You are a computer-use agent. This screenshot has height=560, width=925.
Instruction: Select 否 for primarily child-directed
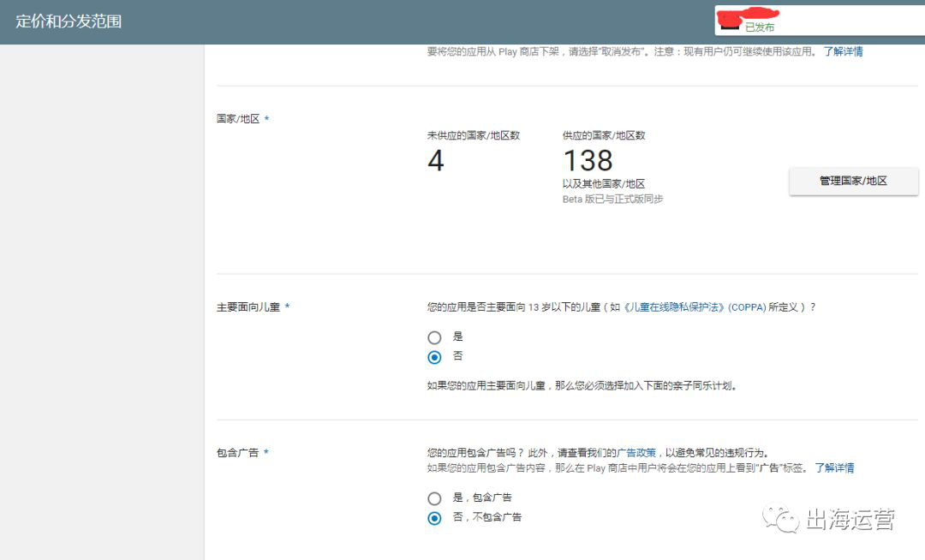tap(435, 357)
